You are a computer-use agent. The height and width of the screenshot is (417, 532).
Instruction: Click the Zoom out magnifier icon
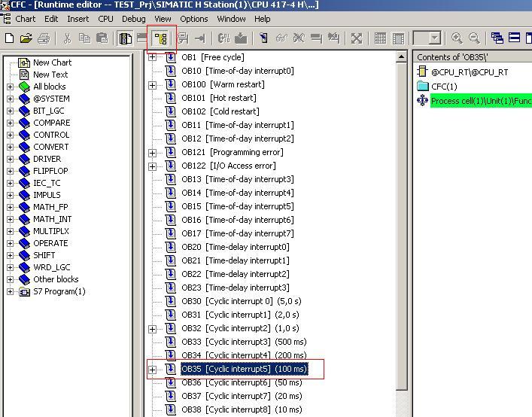(x=474, y=38)
